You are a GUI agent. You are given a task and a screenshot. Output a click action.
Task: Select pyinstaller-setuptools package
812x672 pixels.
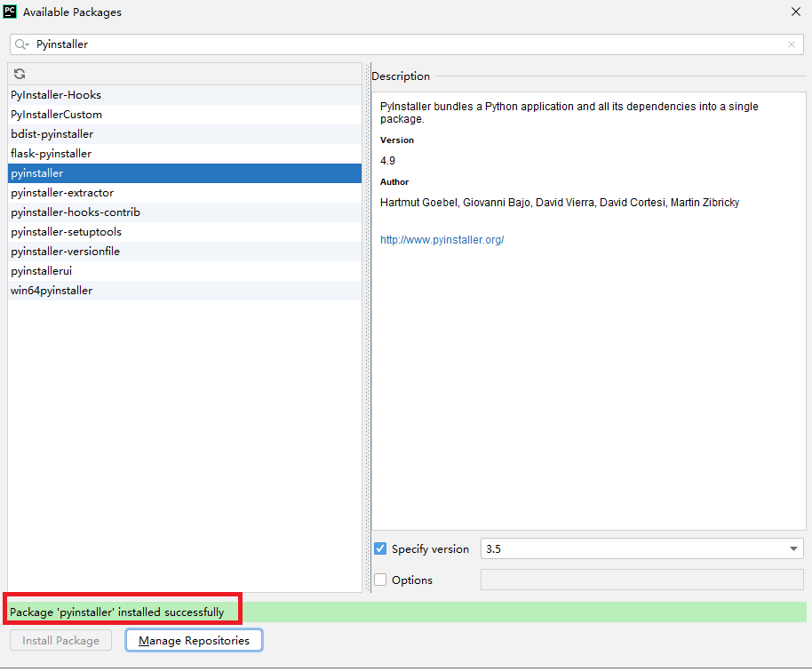[185, 232]
